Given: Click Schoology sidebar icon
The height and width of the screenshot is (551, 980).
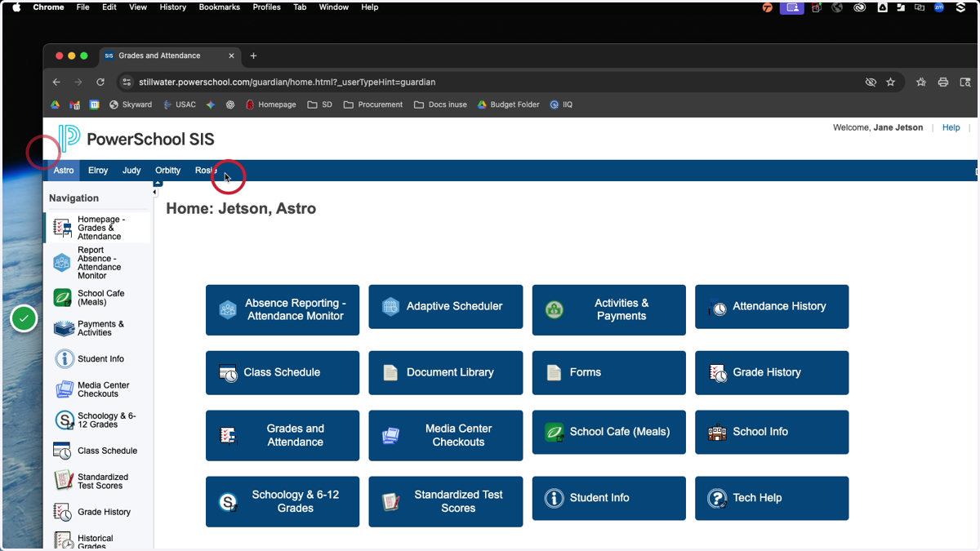Looking at the screenshot, I should pyautogui.click(x=64, y=420).
